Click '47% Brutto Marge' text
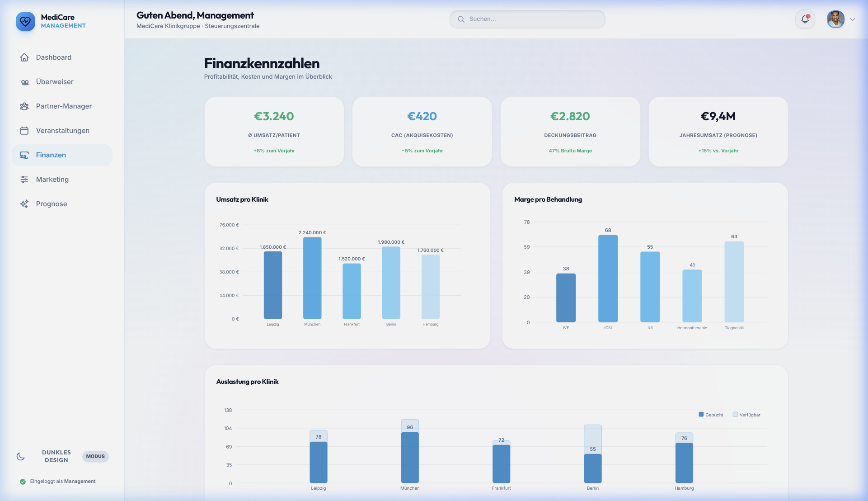 click(570, 151)
